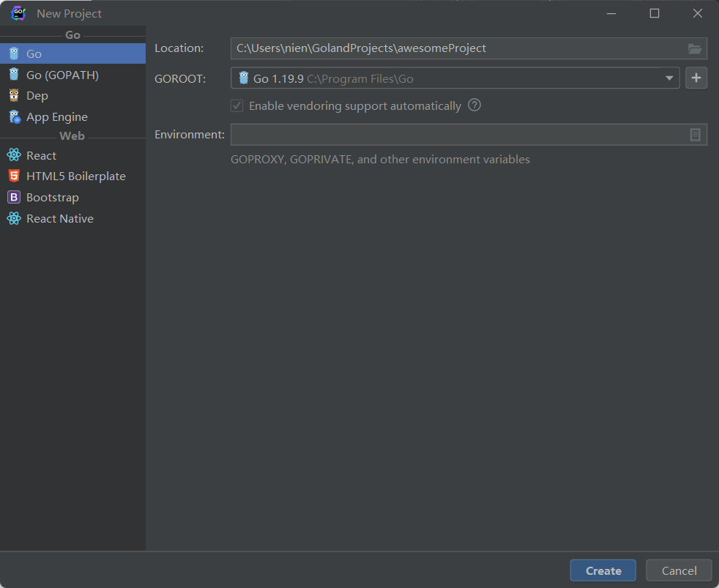The width and height of the screenshot is (719, 588).
Task: Maximize the New Project window
Action: (x=655, y=13)
